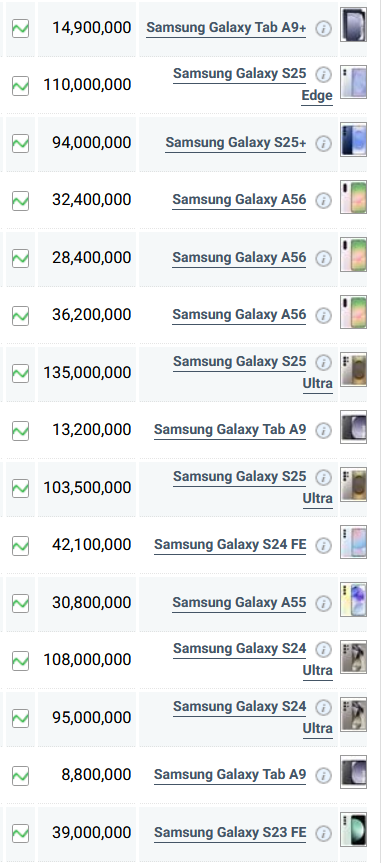Click Galaxy A55 yellow phone thumbnail
The height and width of the screenshot is (863, 383).
click(353, 599)
